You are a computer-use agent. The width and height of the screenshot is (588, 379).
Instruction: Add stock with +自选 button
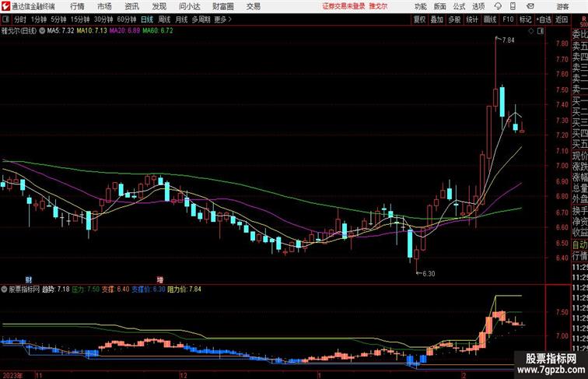click(544, 19)
